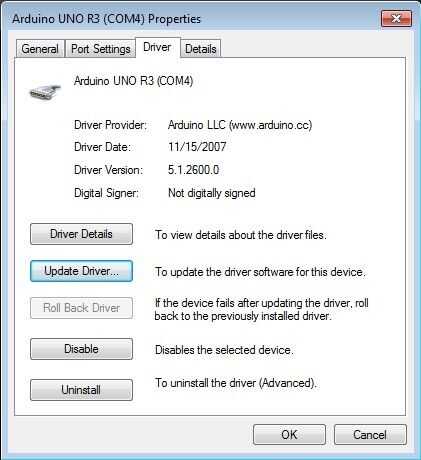The height and width of the screenshot is (460, 421).
Task: Close the Arduino UNO R3 Properties dialog
Action: pos(396,18)
